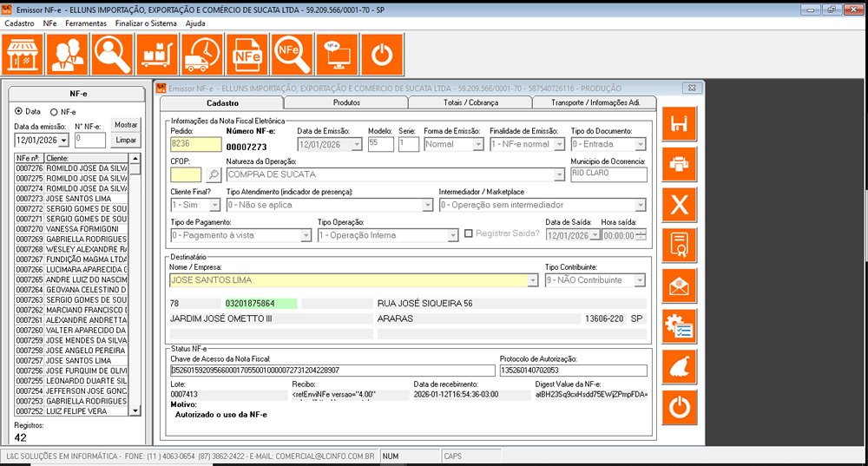This screenshot has height=466, width=868.
Task: Open the products cart toolbar icon
Action: click(x=158, y=56)
